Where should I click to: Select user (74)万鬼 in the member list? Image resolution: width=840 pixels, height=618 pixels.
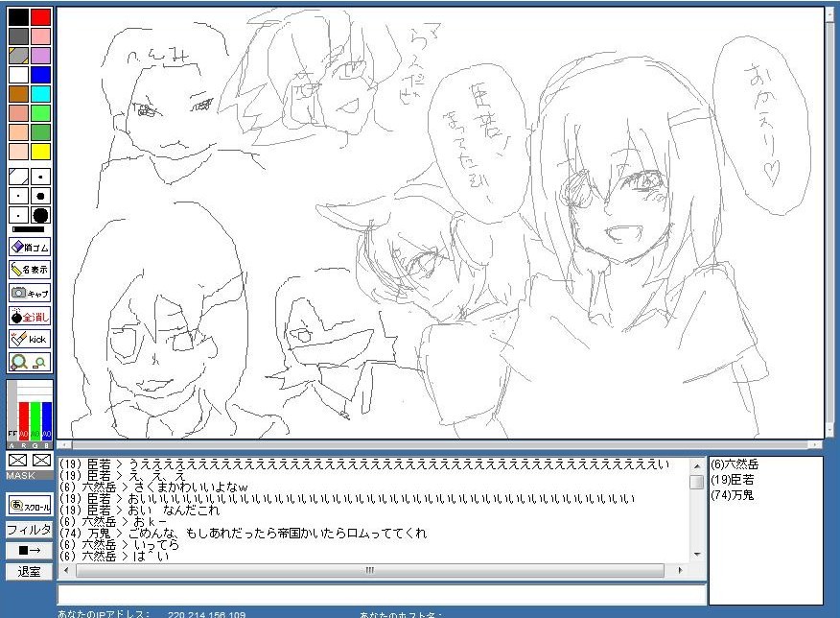click(x=733, y=495)
